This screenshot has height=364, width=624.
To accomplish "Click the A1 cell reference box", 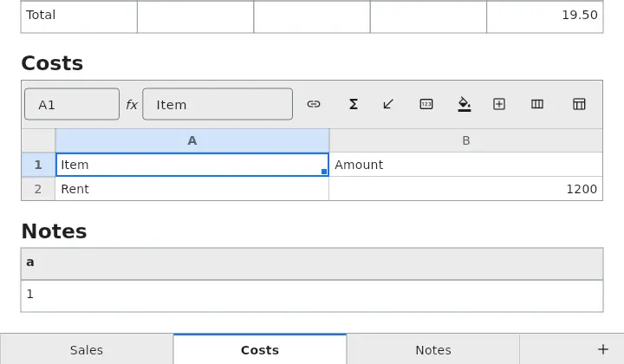I will [x=72, y=104].
